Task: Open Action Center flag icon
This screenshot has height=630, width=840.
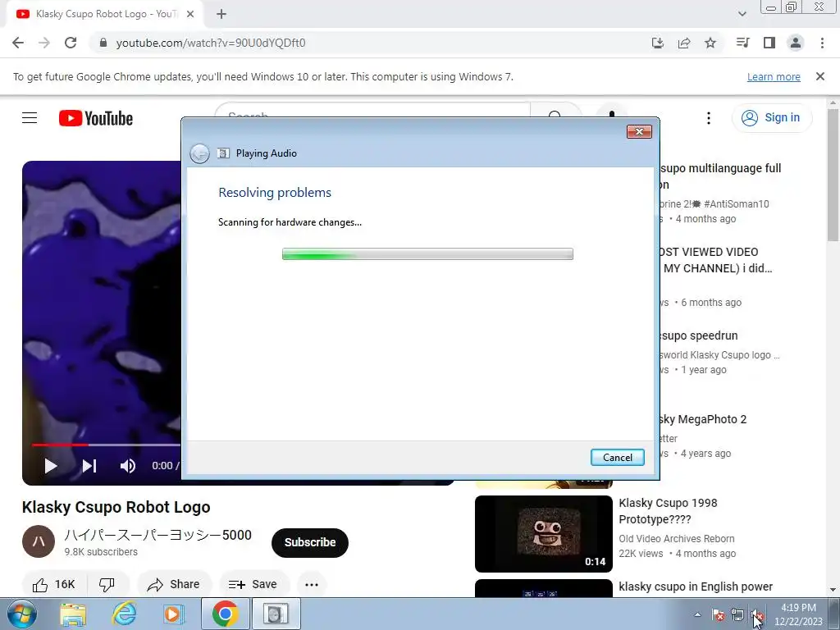Action: click(x=718, y=615)
